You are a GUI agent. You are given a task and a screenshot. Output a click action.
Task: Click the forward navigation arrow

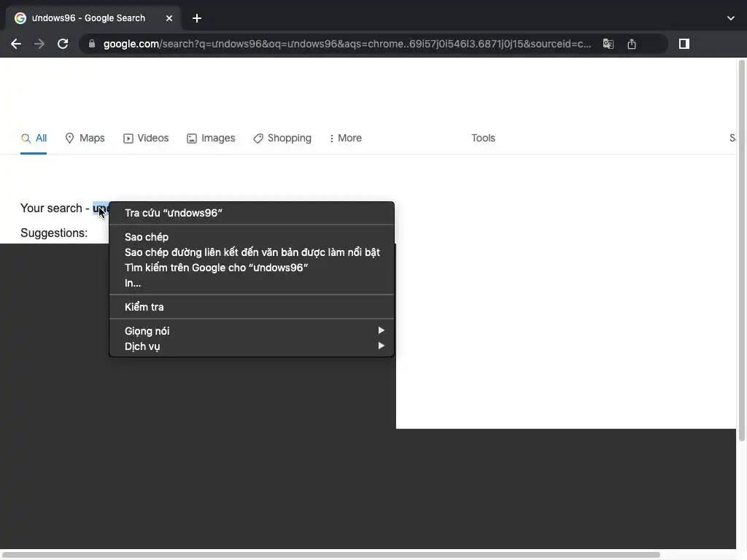click(x=39, y=44)
